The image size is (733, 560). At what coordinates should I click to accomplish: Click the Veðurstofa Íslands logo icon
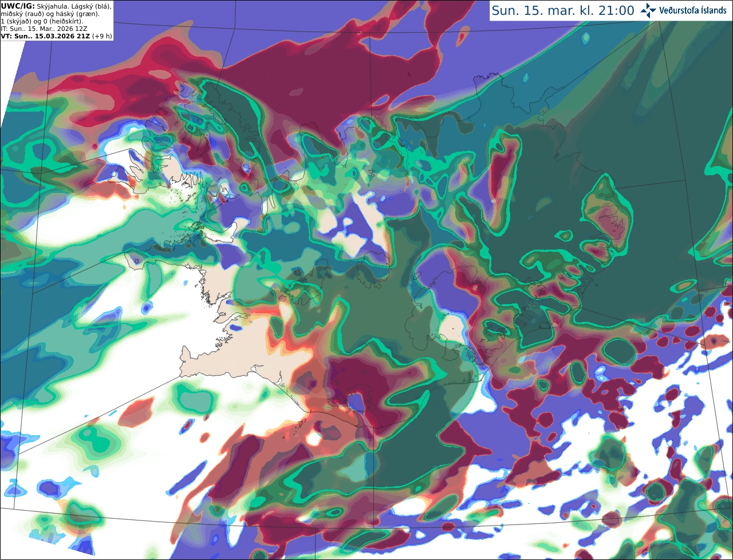tap(648, 10)
